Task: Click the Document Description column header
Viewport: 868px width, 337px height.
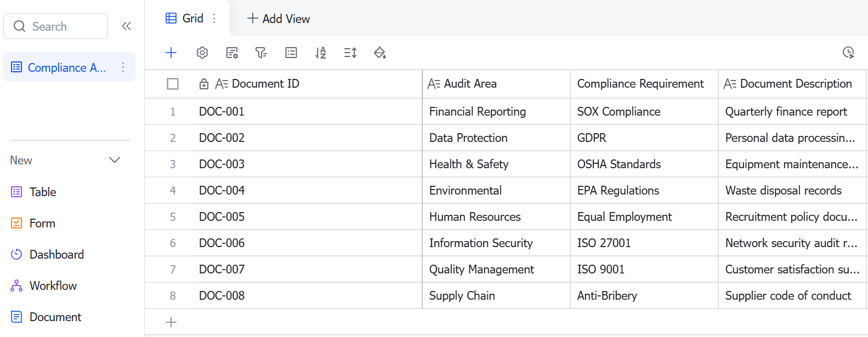Action: click(x=792, y=84)
